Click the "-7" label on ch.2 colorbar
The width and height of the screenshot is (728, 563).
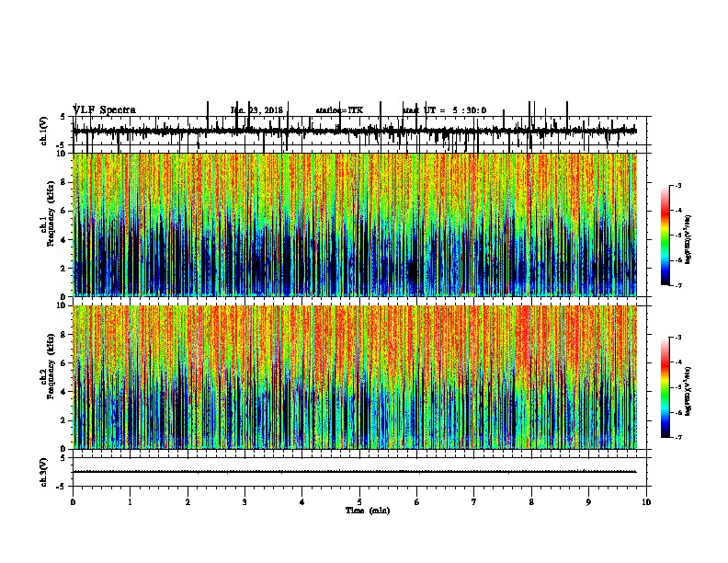tap(677, 438)
